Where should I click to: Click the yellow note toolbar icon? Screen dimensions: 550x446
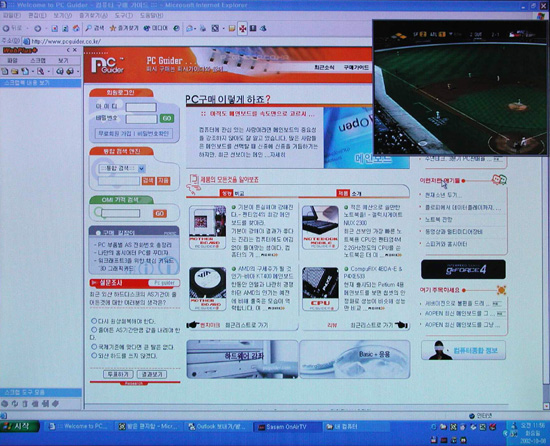[232, 29]
